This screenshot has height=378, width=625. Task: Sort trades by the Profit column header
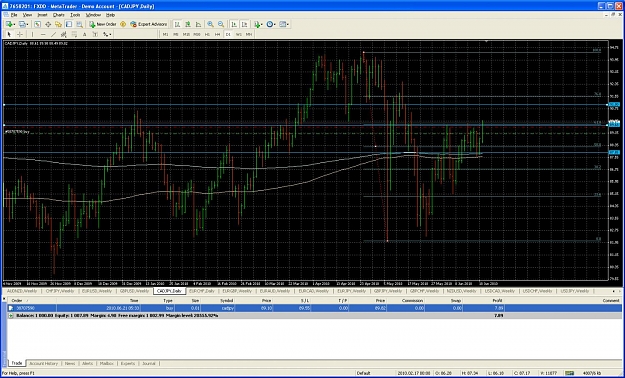pos(497,301)
